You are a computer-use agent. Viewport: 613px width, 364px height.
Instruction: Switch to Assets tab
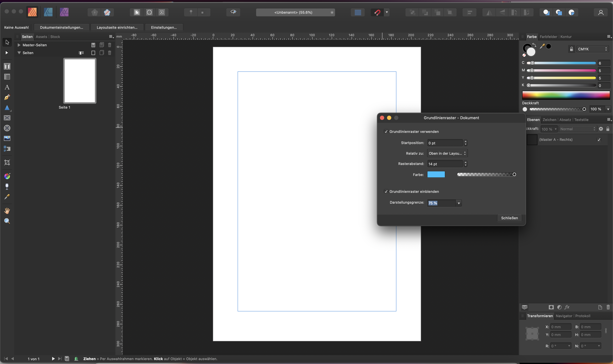coord(41,37)
